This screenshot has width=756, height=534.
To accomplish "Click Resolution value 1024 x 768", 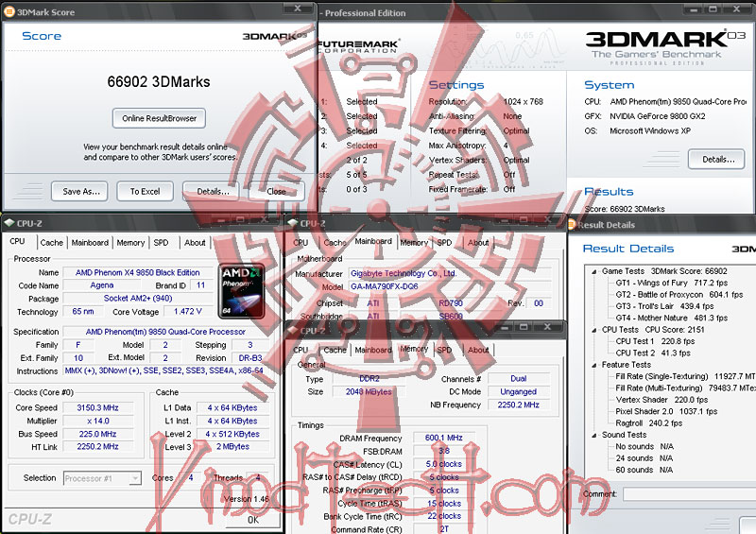I will [524, 102].
